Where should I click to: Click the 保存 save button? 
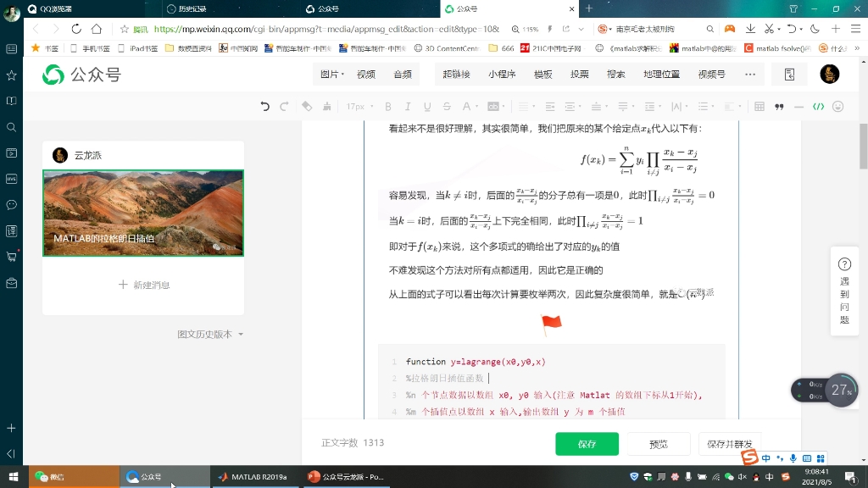point(587,443)
